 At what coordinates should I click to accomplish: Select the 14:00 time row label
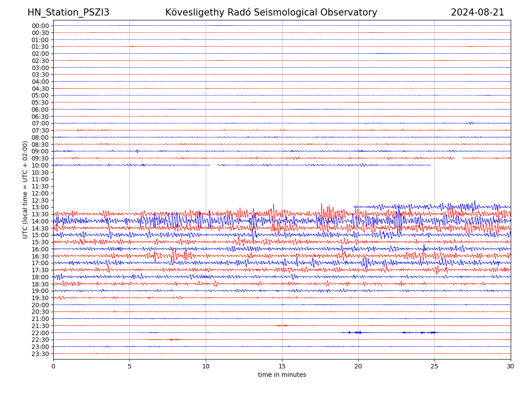40,221
